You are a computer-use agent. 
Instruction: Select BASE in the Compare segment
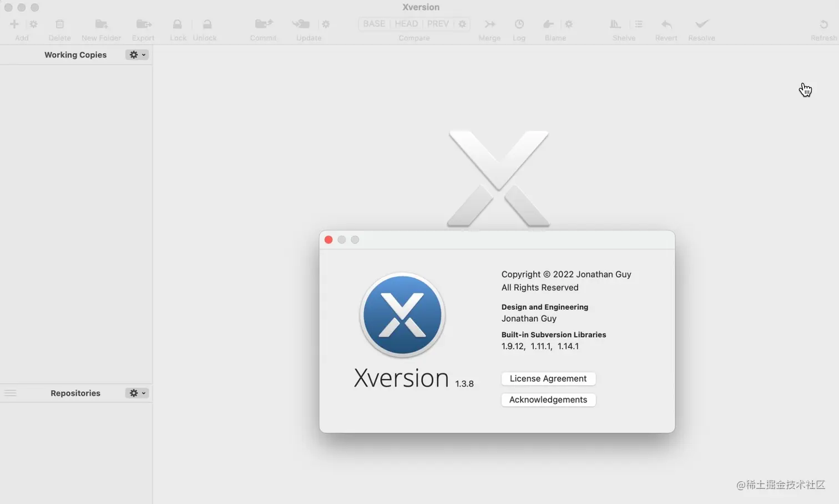click(x=374, y=24)
